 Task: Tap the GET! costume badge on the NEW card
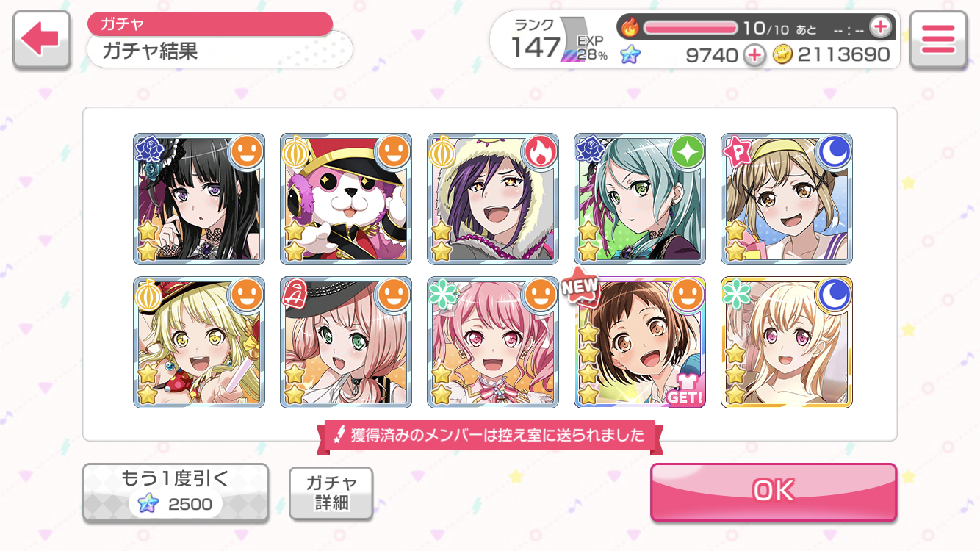click(684, 390)
